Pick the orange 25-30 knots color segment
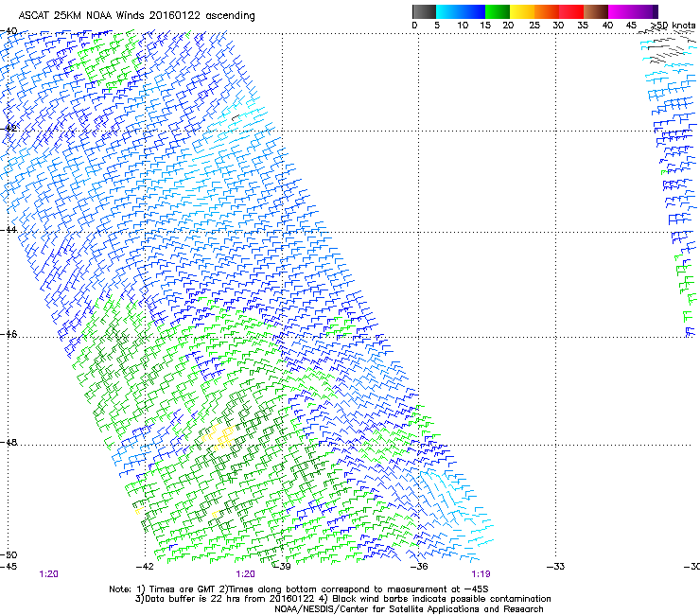The height and width of the screenshot is (615, 700). 547,11
